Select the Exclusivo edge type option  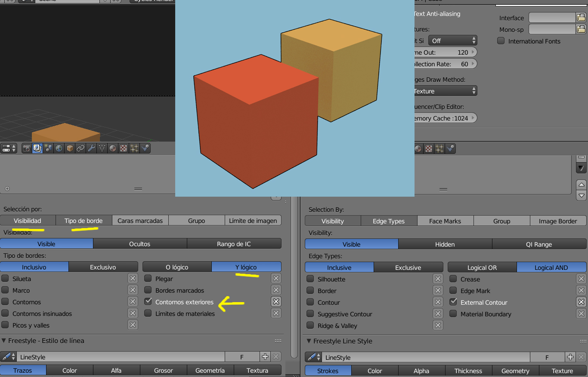point(103,267)
